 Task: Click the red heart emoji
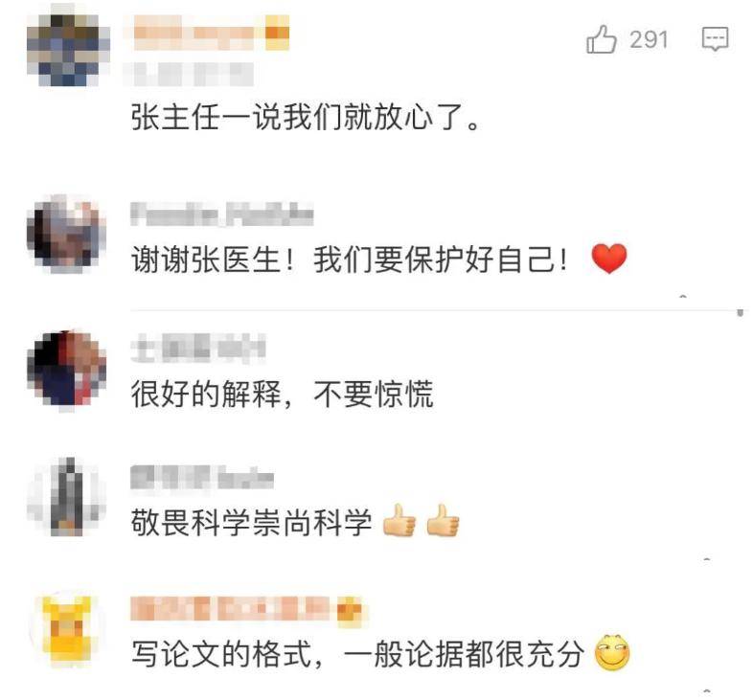(609, 259)
